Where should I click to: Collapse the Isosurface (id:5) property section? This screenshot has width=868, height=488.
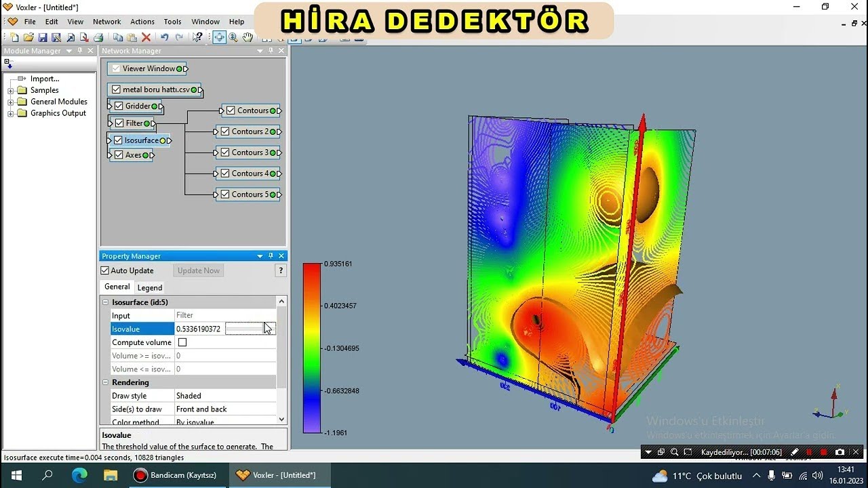(x=106, y=302)
